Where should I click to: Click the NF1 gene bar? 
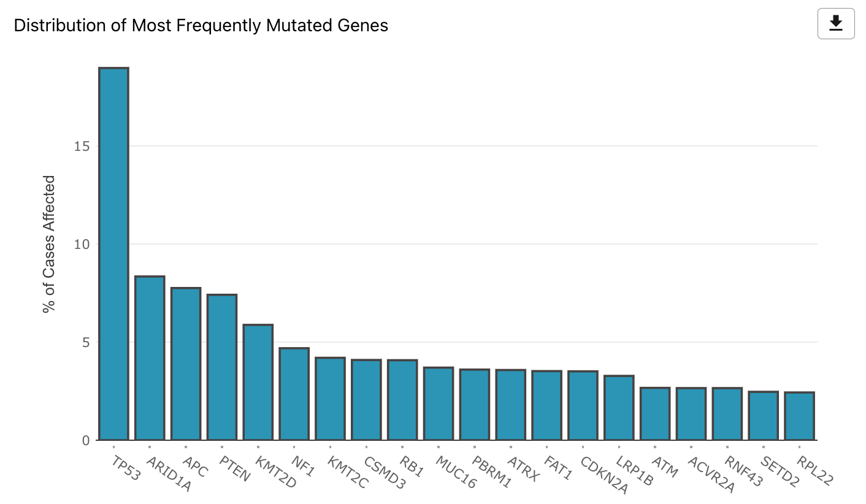click(294, 394)
